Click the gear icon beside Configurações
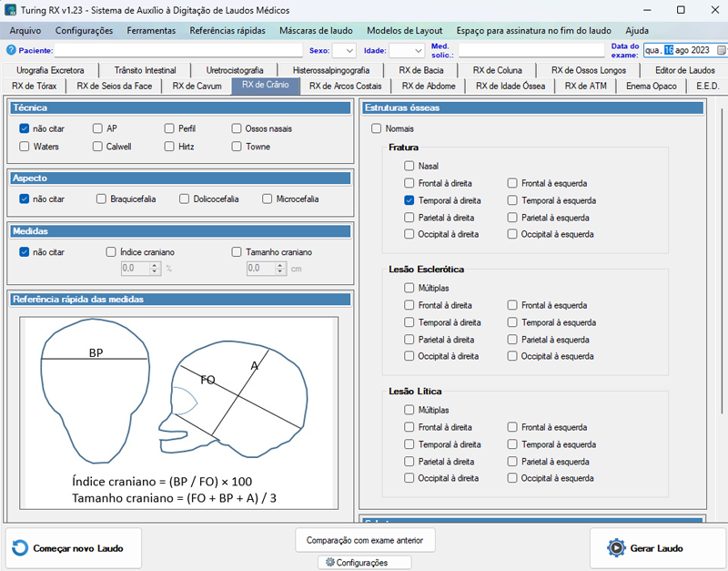This screenshot has width=728, height=571. (330, 563)
